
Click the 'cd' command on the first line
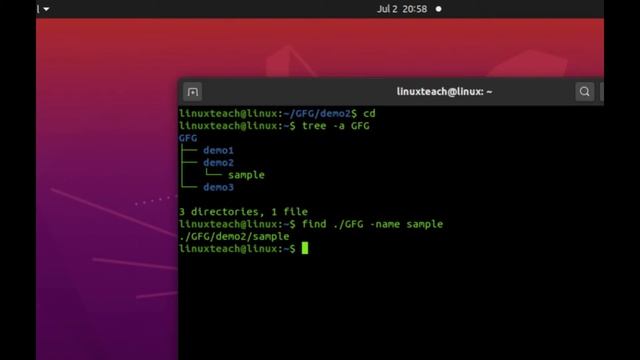click(369, 113)
